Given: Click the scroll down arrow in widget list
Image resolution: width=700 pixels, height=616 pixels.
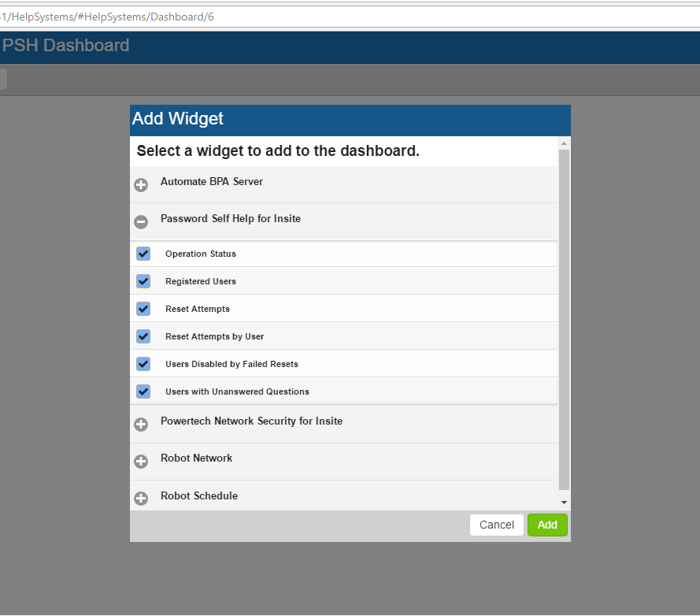Looking at the screenshot, I should tap(565, 503).
